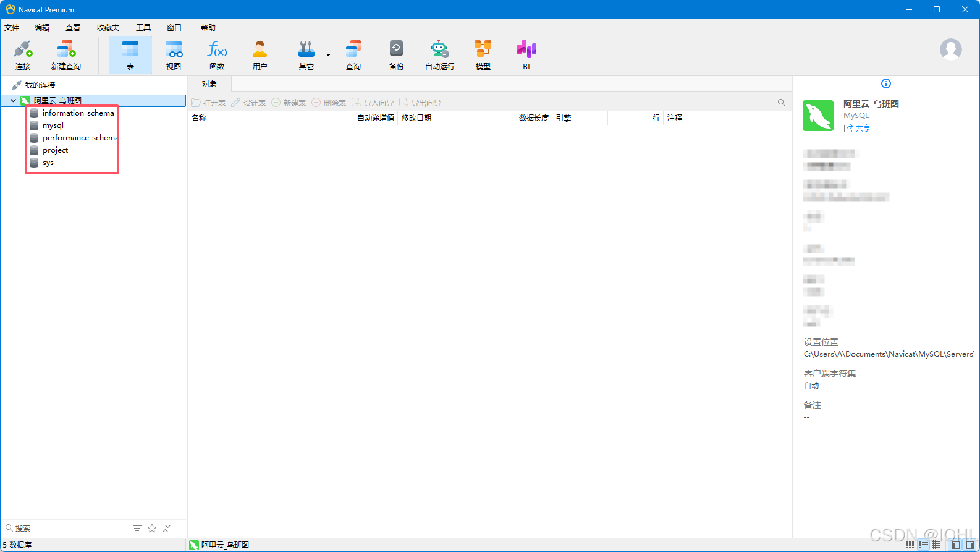Sort by the 引擎 column header
980x552 pixels.
point(580,117)
